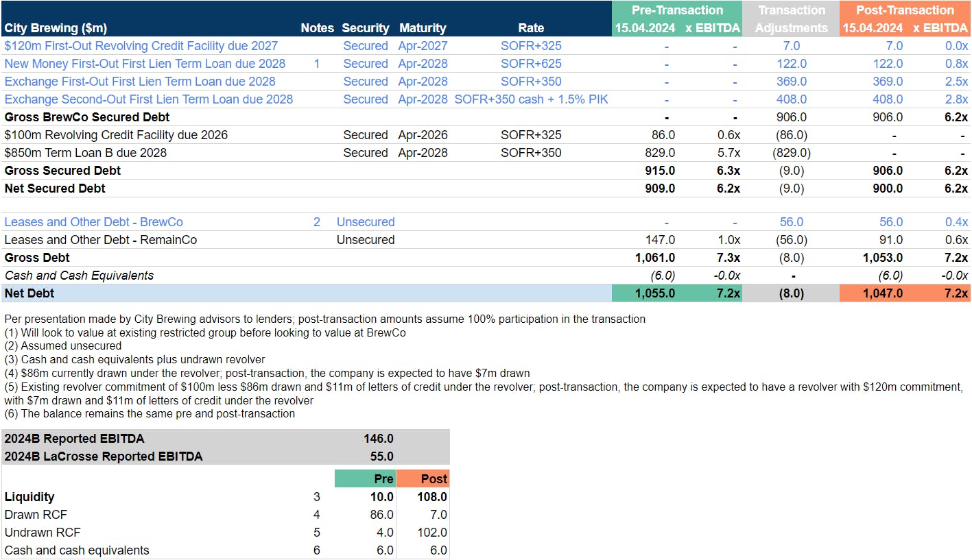The width and height of the screenshot is (972, 560).
Task: Click the "Maturity" column header
Action: click(423, 28)
